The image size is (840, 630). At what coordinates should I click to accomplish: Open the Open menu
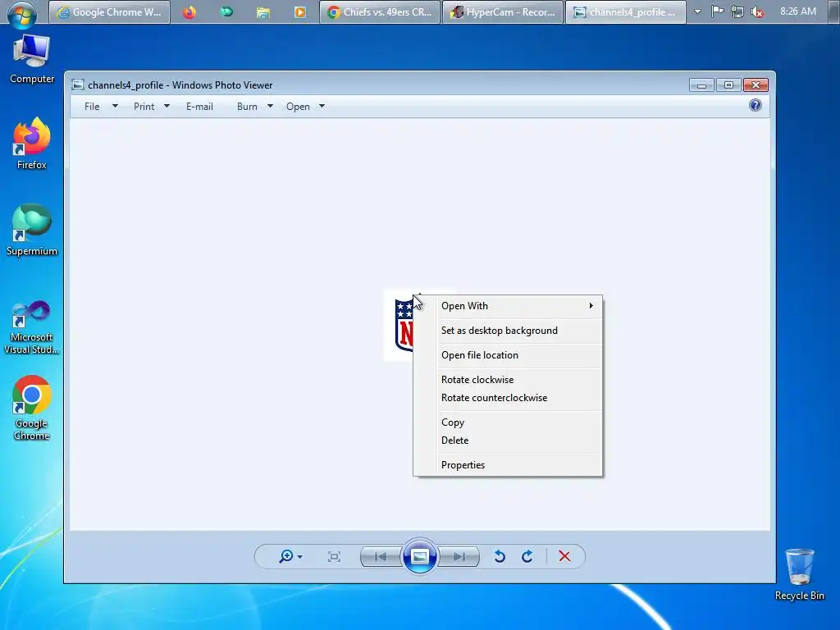298,107
